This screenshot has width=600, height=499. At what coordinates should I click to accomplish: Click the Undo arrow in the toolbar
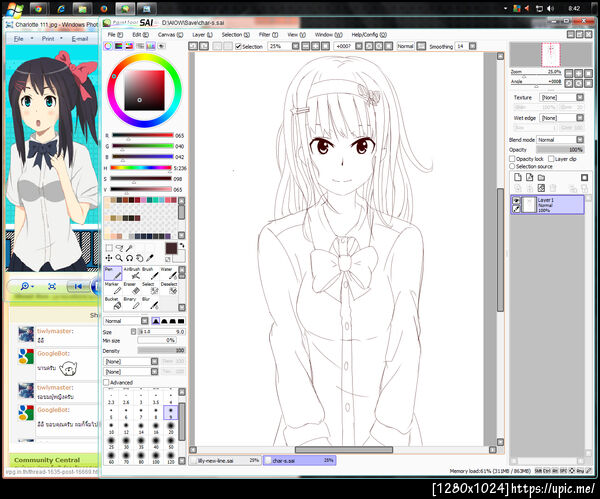pyautogui.click(x=193, y=46)
